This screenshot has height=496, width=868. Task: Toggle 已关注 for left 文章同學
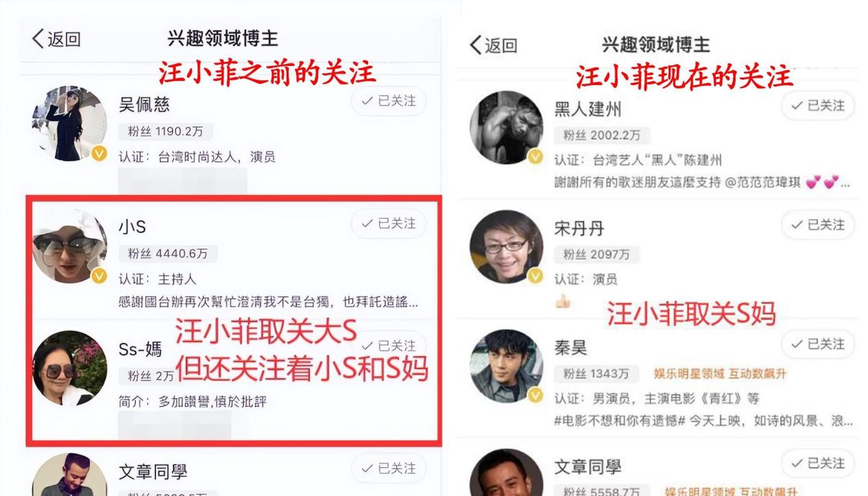coord(389,469)
